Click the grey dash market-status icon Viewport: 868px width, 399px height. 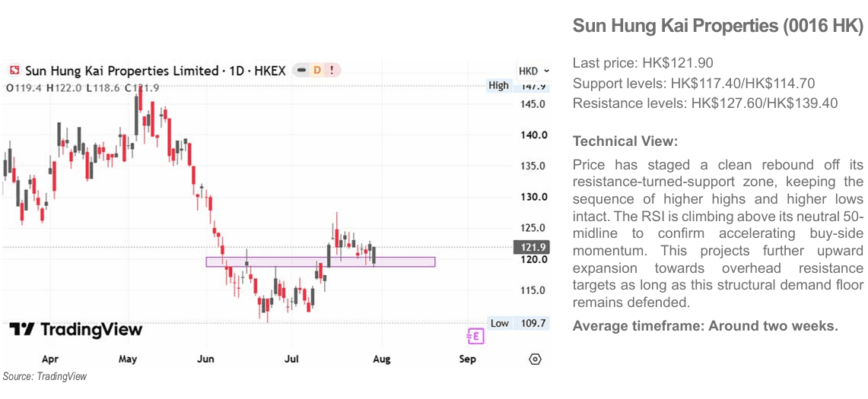click(302, 70)
